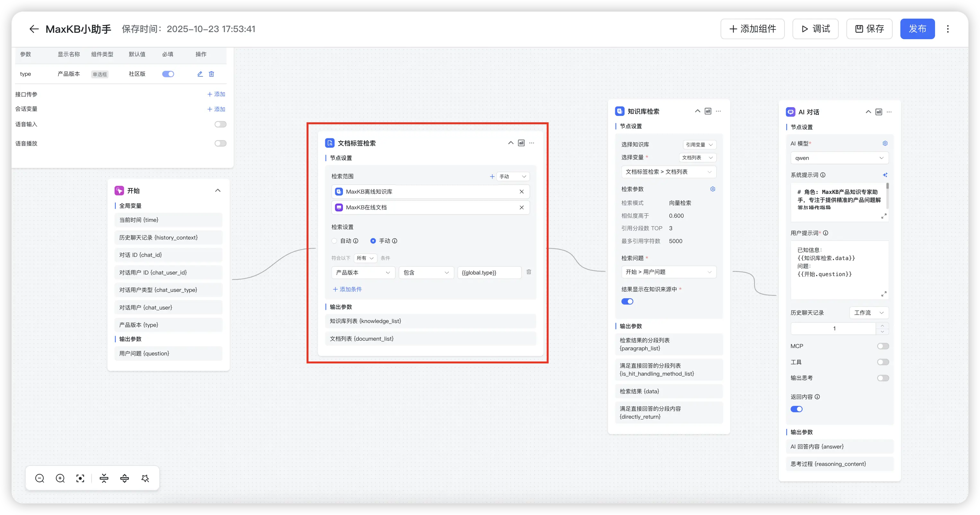Open 检索参数 settings gear in 知识库检索
980x515 pixels.
pyautogui.click(x=713, y=189)
